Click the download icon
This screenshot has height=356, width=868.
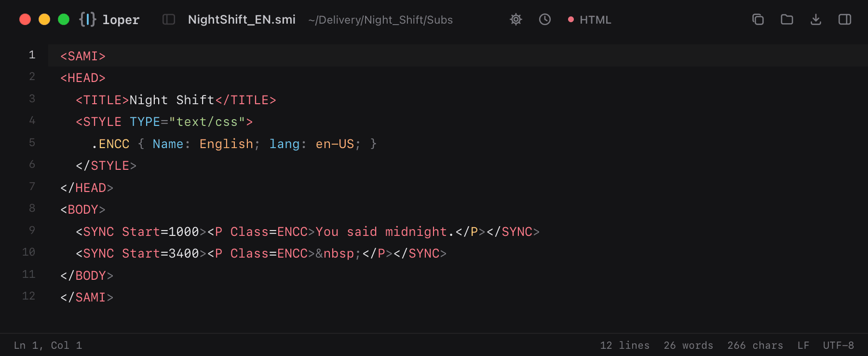point(816,19)
